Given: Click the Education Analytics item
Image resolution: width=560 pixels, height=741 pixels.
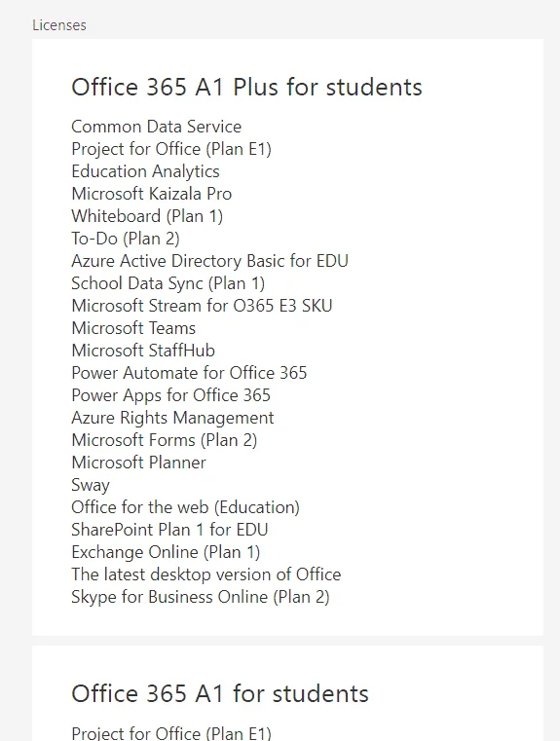Looking at the screenshot, I should tap(145, 171).
